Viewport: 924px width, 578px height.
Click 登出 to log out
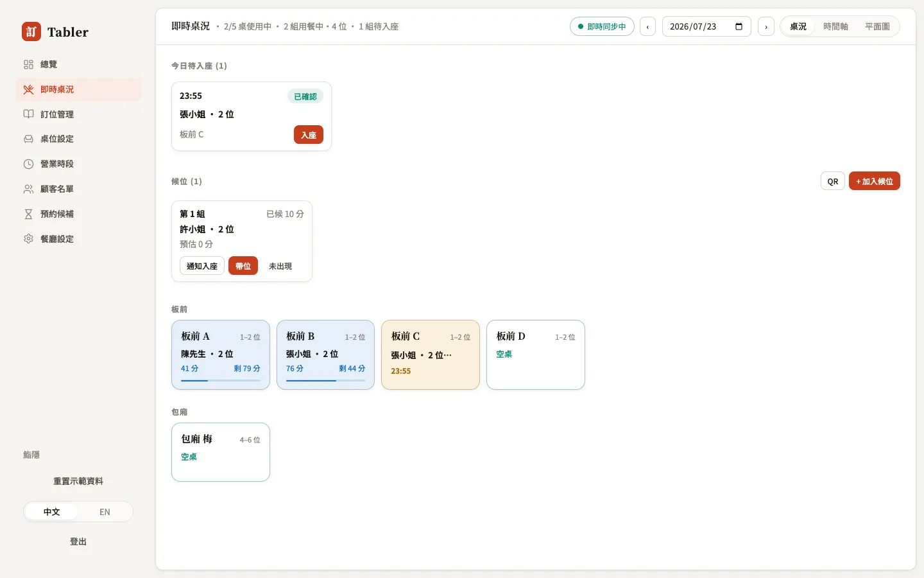point(78,541)
